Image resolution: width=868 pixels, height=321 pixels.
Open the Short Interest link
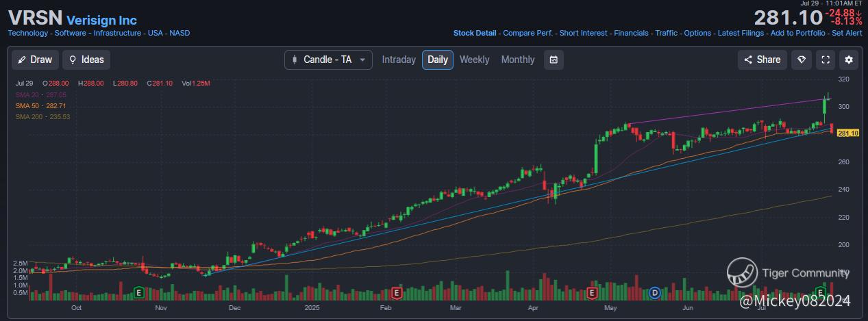584,33
